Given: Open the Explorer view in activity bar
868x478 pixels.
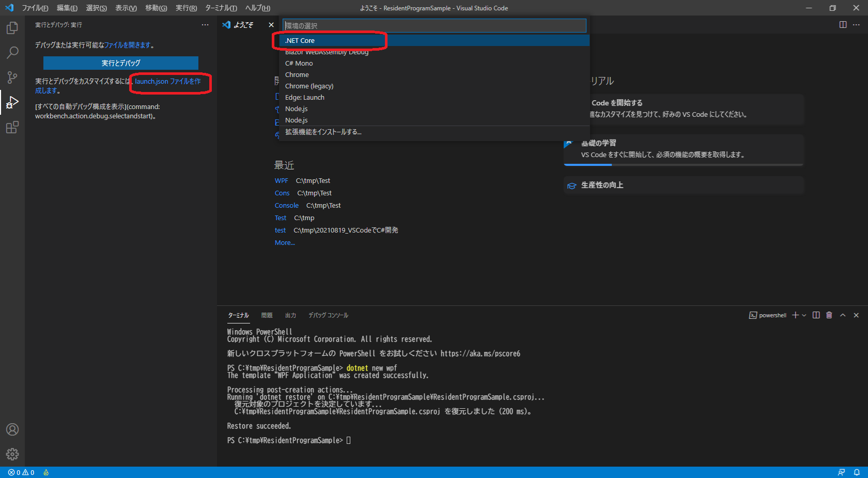Looking at the screenshot, I should point(12,28).
